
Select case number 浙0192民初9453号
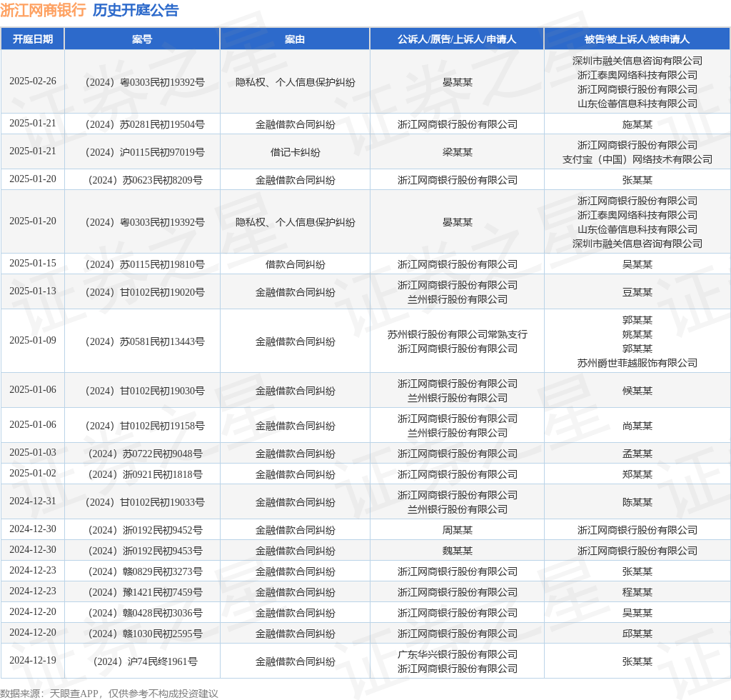click(145, 551)
